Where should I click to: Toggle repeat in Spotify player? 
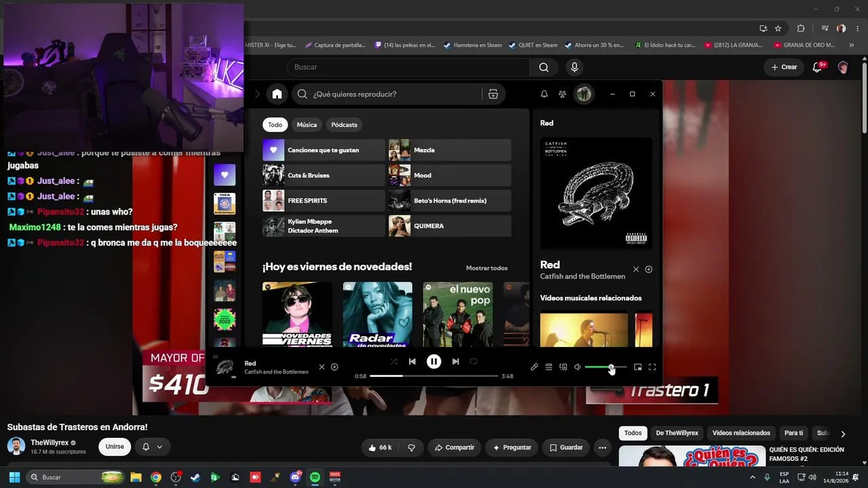tap(474, 361)
